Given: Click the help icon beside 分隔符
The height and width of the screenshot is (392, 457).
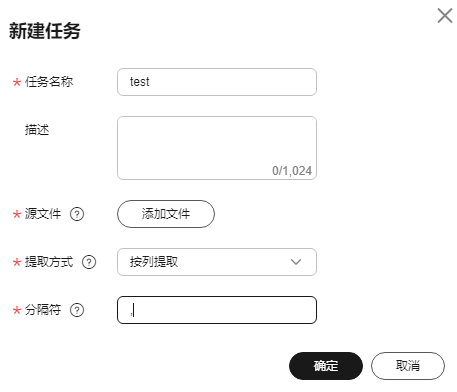Looking at the screenshot, I should (77, 310).
